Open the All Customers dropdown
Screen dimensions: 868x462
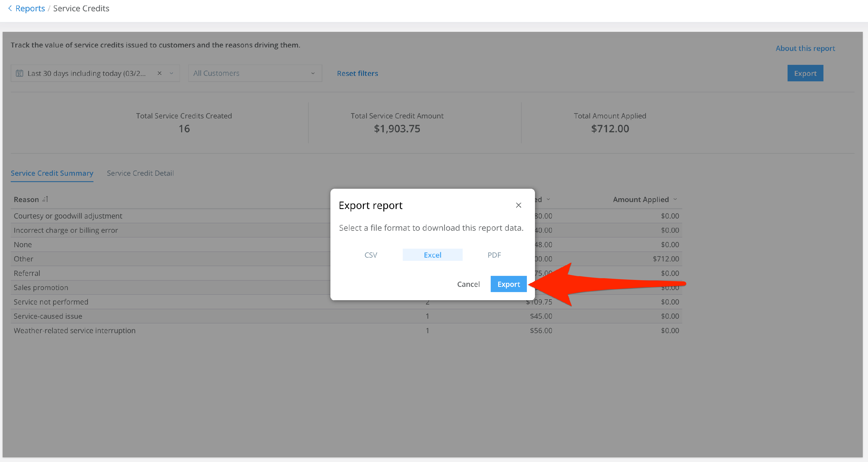pyautogui.click(x=255, y=73)
